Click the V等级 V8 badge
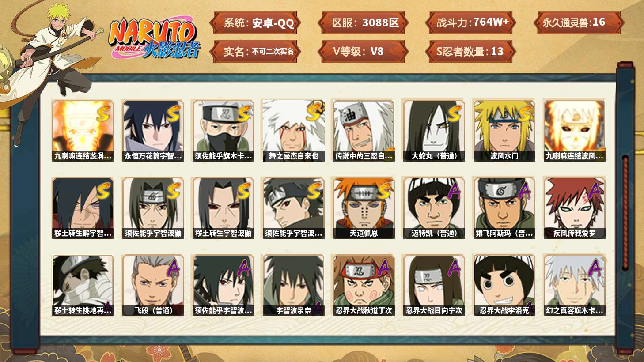 pyautogui.click(x=363, y=51)
